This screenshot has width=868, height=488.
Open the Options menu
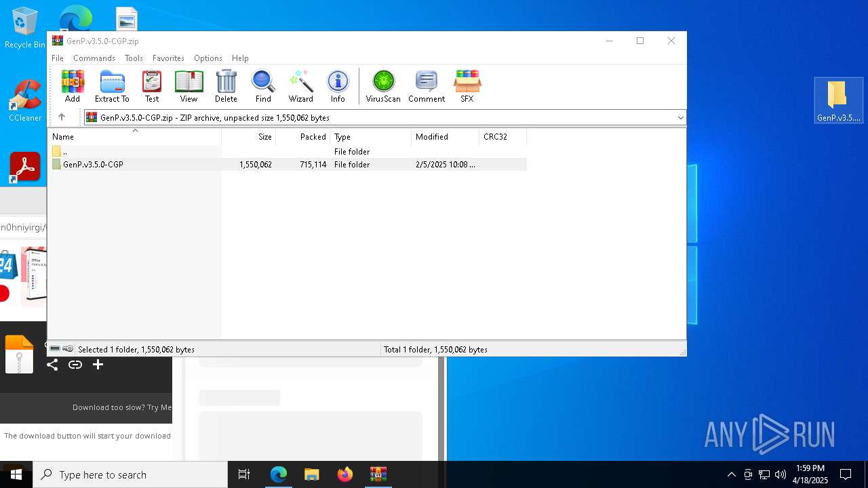pos(208,58)
